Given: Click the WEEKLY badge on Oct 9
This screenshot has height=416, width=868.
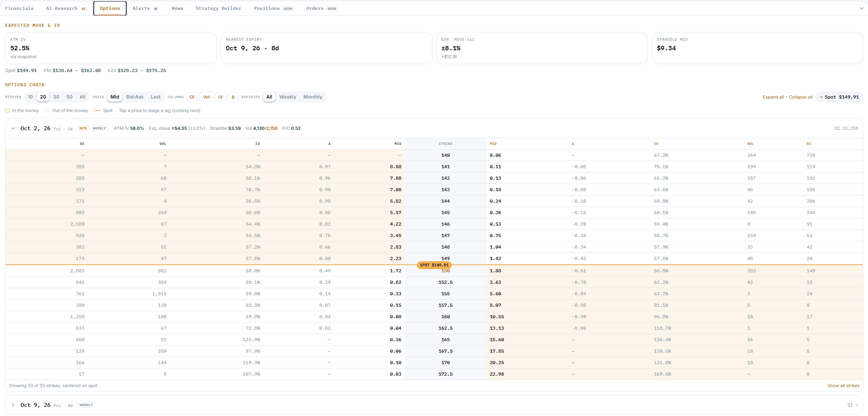Looking at the screenshot, I should [x=86, y=405].
